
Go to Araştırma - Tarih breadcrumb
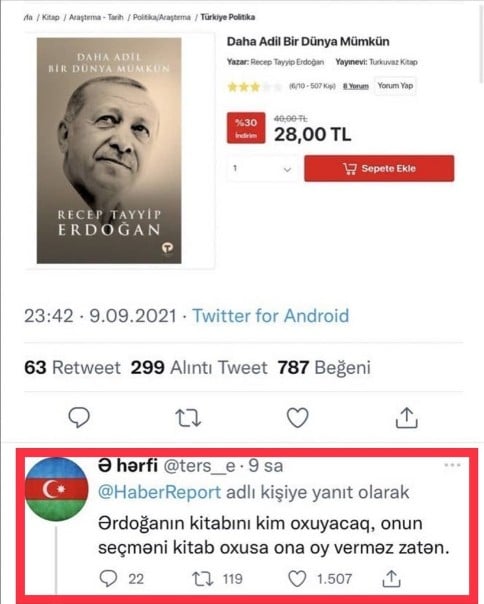(96, 17)
